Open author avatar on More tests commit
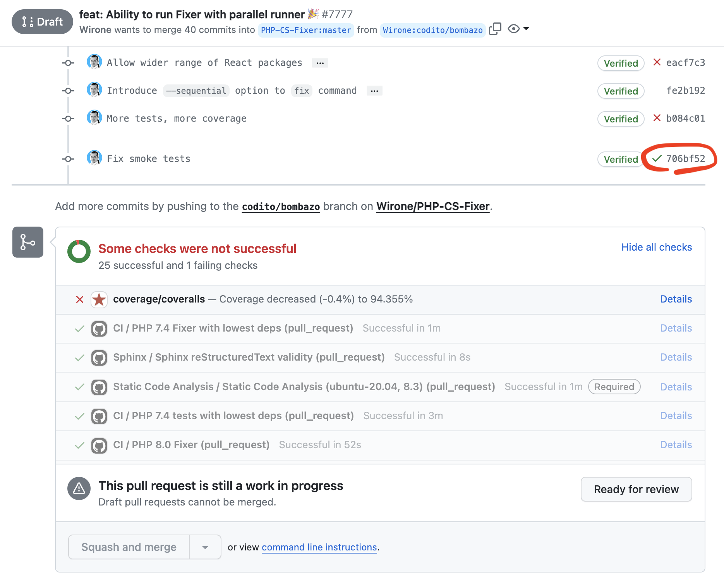 pyautogui.click(x=94, y=118)
